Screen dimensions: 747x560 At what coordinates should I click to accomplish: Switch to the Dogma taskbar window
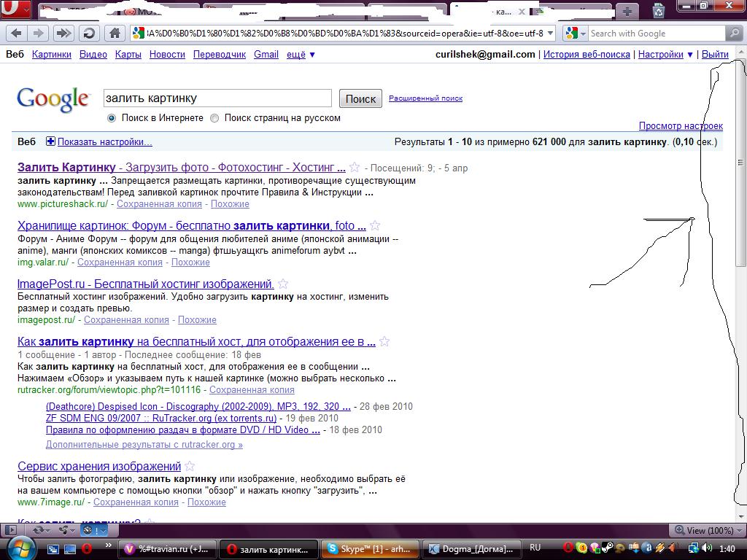(471, 549)
